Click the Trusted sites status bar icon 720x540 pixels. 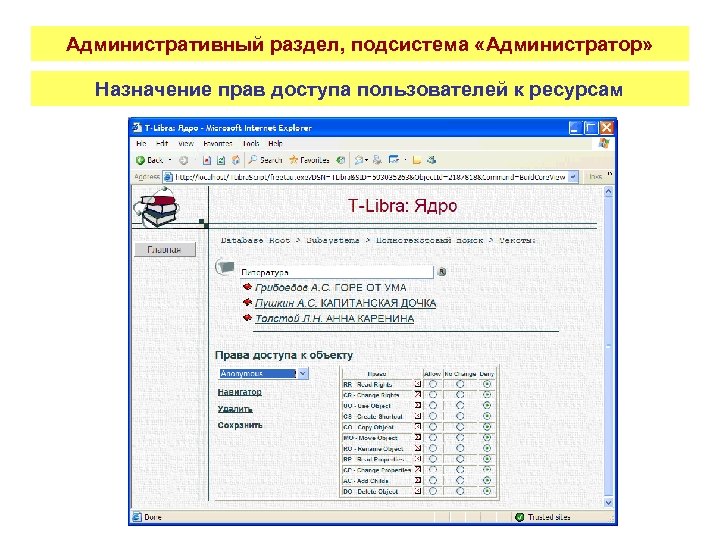point(520,517)
